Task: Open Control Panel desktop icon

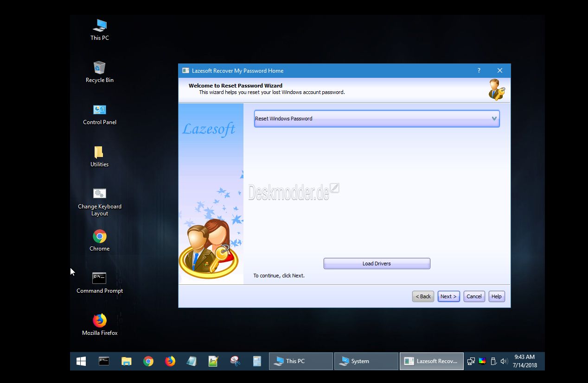Action: click(x=100, y=114)
